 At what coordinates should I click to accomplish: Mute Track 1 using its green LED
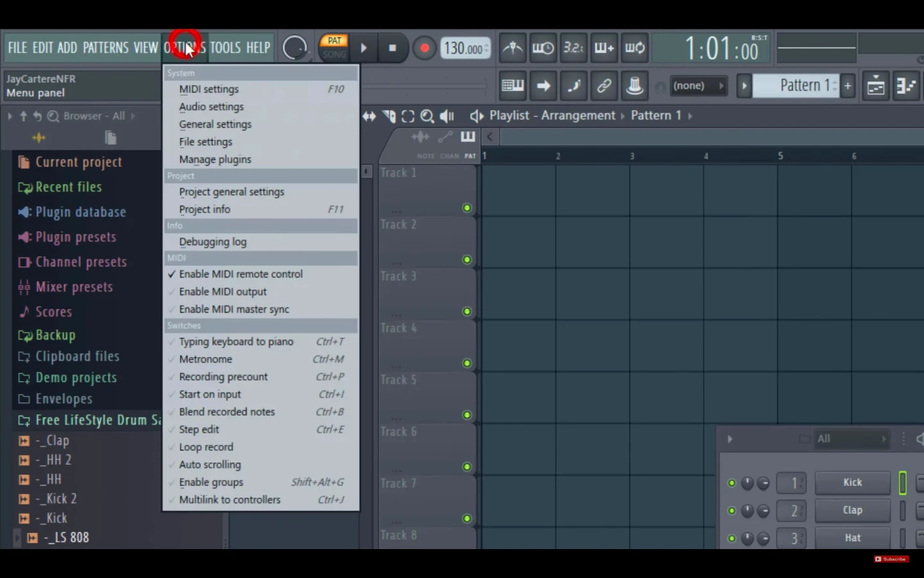466,208
